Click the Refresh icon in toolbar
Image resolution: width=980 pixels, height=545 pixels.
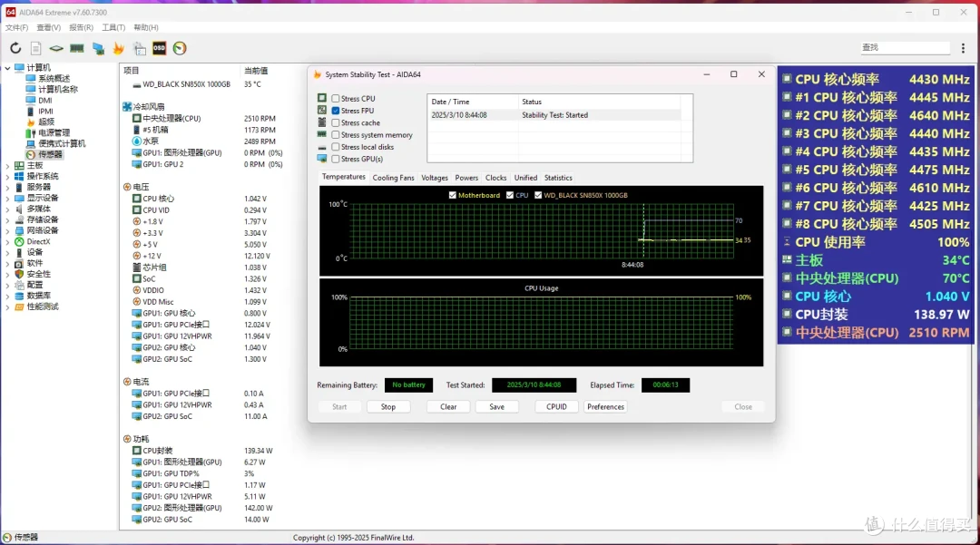coord(15,48)
